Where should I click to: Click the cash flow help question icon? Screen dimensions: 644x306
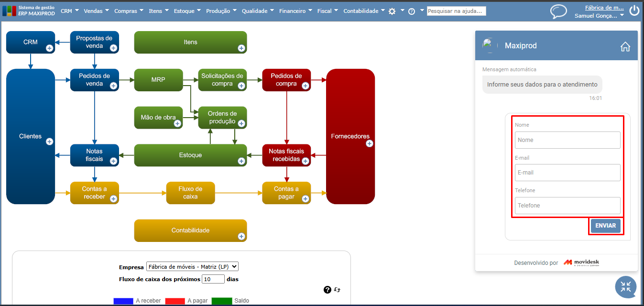click(327, 290)
